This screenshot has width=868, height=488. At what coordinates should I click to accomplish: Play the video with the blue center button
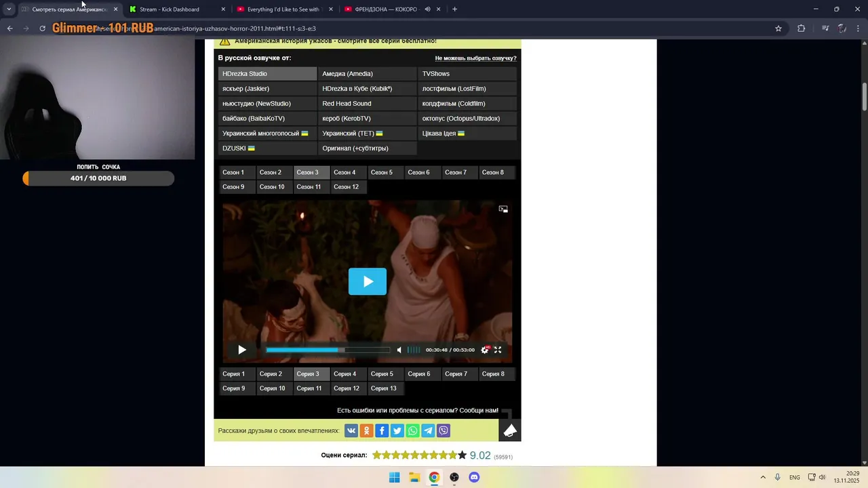[368, 281]
